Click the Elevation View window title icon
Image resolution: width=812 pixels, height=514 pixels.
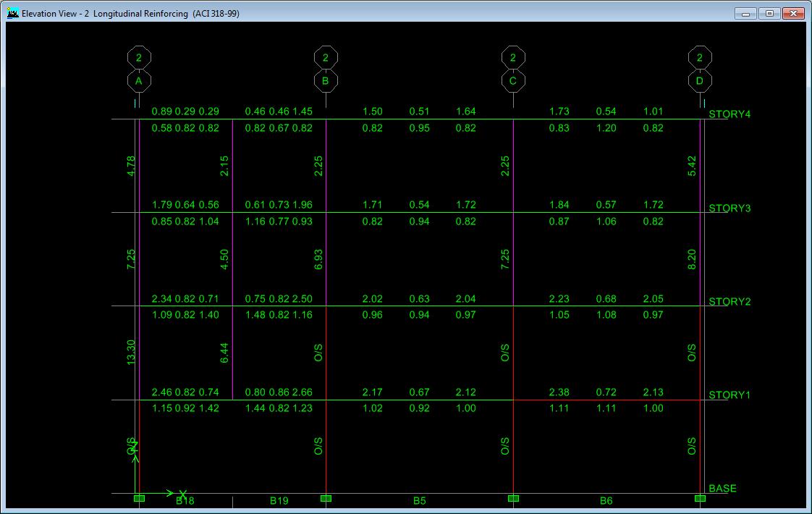click(12, 13)
